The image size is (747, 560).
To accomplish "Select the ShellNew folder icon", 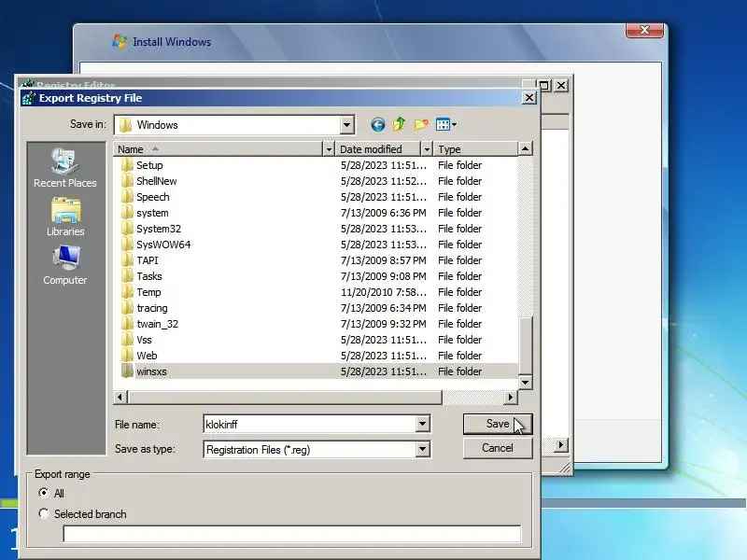I will pyautogui.click(x=127, y=181).
